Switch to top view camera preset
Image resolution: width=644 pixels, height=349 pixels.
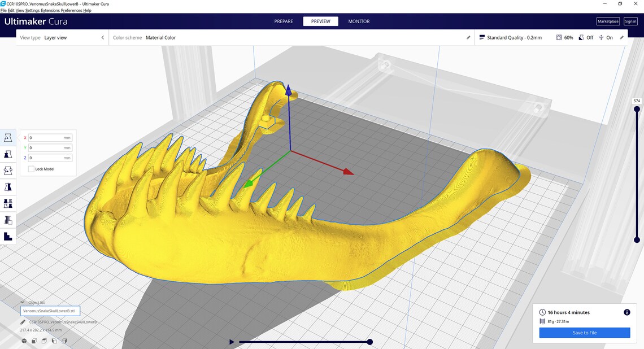pyautogui.click(x=44, y=341)
